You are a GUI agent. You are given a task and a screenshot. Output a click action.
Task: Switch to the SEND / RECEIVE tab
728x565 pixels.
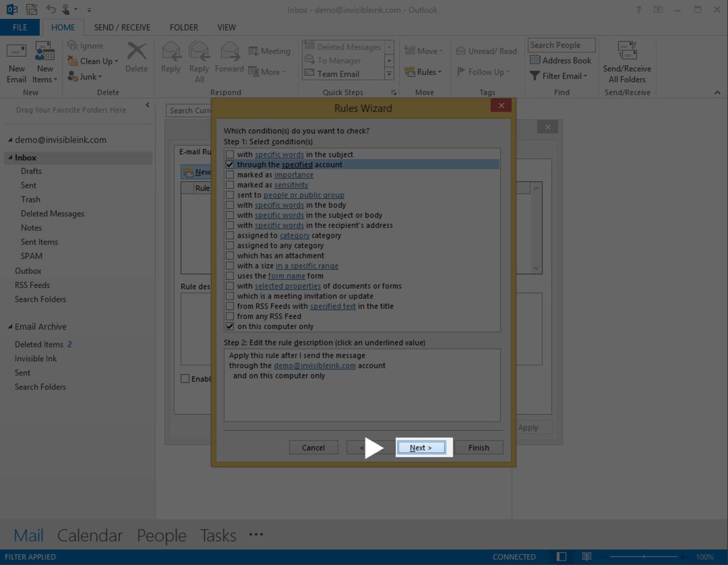point(122,27)
